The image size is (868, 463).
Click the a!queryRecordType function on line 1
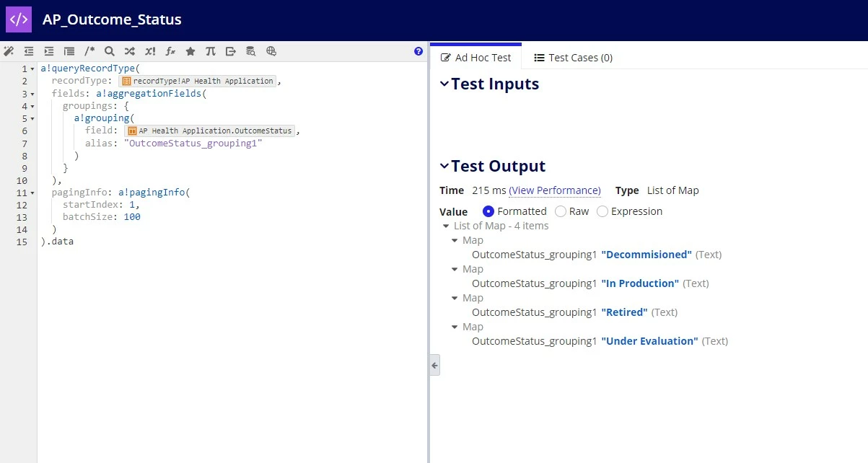pyautogui.click(x=87, y=69)
